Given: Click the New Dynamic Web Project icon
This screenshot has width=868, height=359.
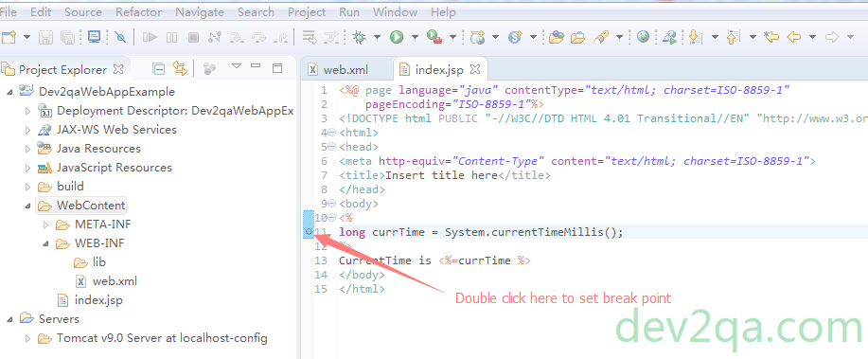Looking at the screenshot, I should click(x=478, y=37).
